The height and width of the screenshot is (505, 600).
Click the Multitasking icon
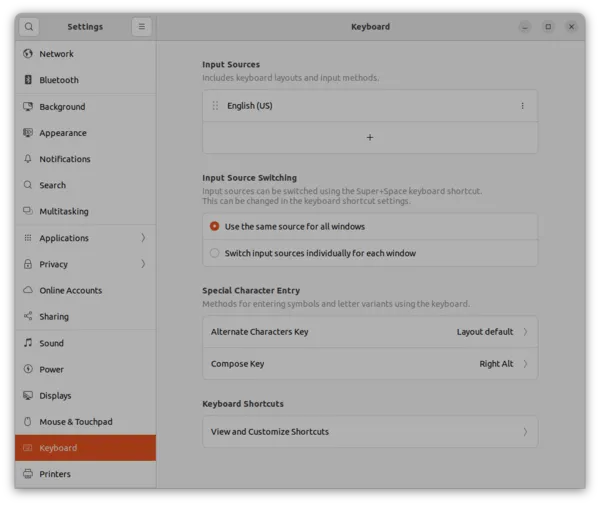click(28, 211)
